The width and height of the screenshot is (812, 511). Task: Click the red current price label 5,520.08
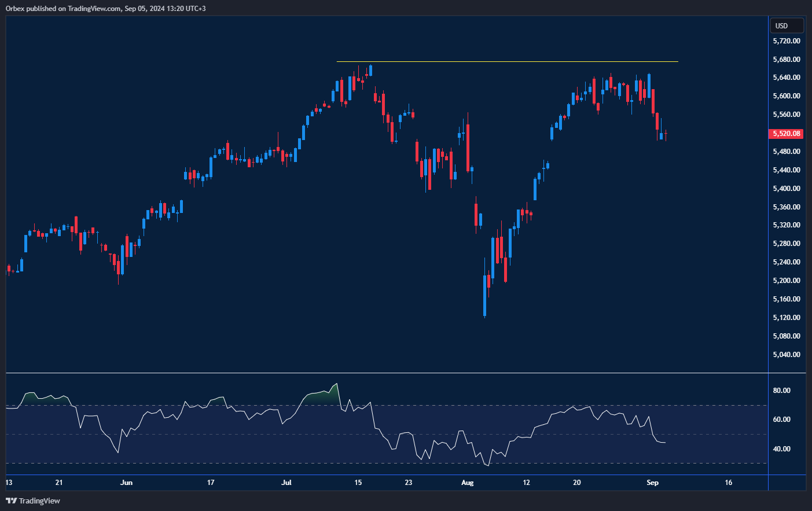tap(785, 133)
